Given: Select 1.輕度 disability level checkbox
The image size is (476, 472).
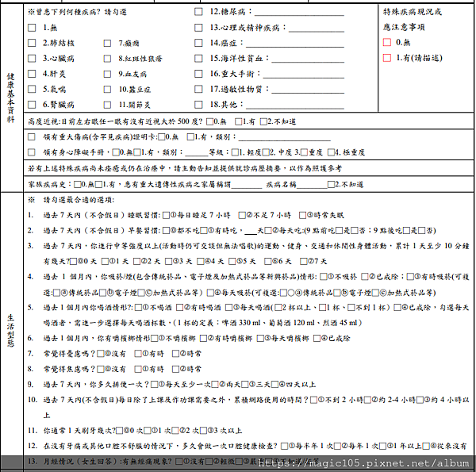Looking at the screenshot, I should (x=235, y=152).
